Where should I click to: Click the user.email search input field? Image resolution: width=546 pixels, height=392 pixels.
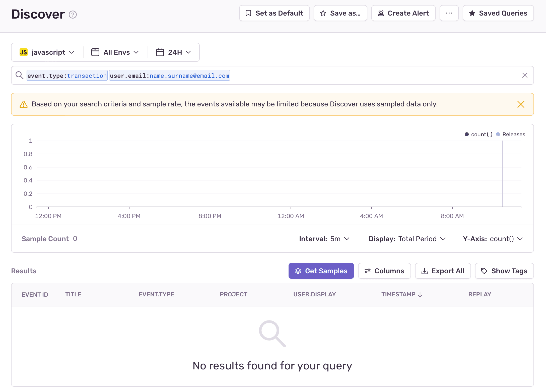click(170, 76)
